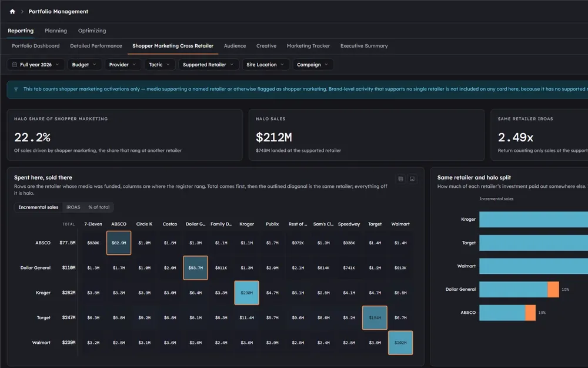
Task: Click 15% label beside Dollar General bar
Action: [565, 290]
